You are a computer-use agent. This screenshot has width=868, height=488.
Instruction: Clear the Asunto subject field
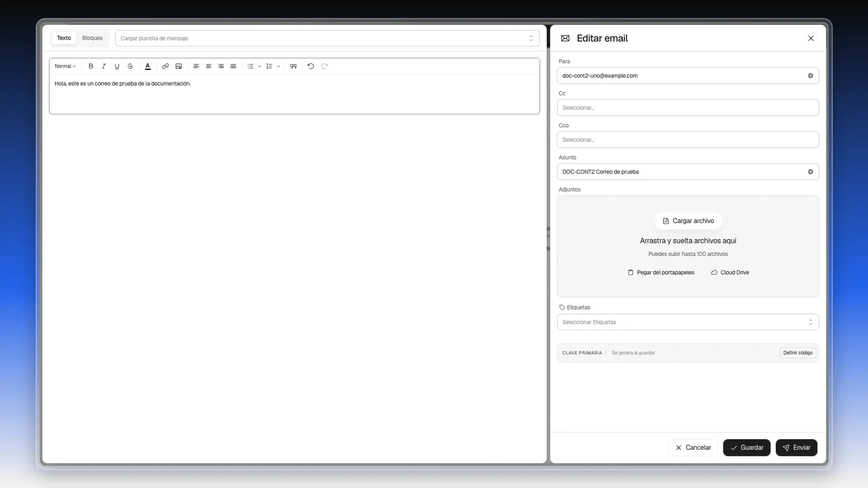coord(811,172)
